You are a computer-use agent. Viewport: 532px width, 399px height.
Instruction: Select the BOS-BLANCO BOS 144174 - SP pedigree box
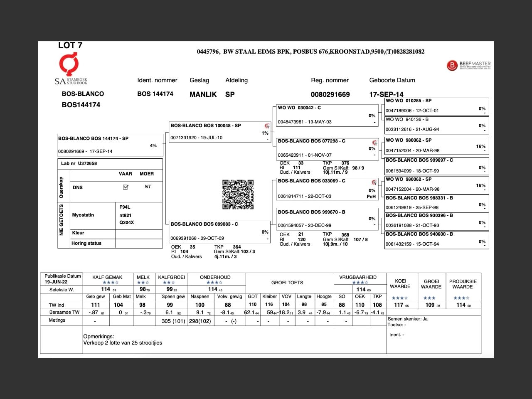pos(110,145)
